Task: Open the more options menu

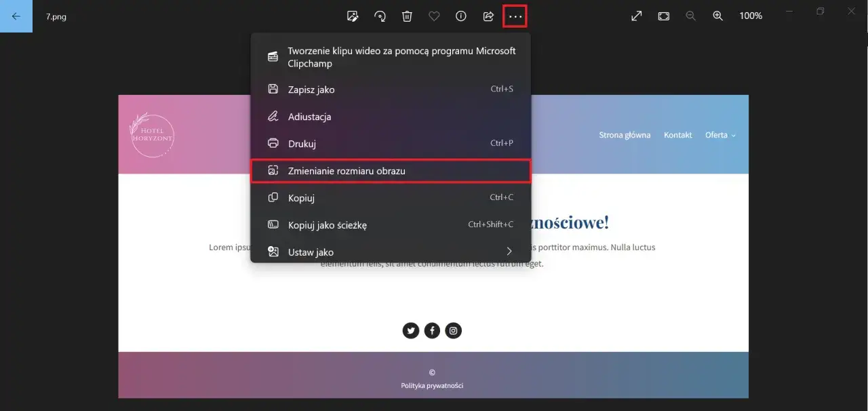Action: pyautogui.click(x=514, y=16)
